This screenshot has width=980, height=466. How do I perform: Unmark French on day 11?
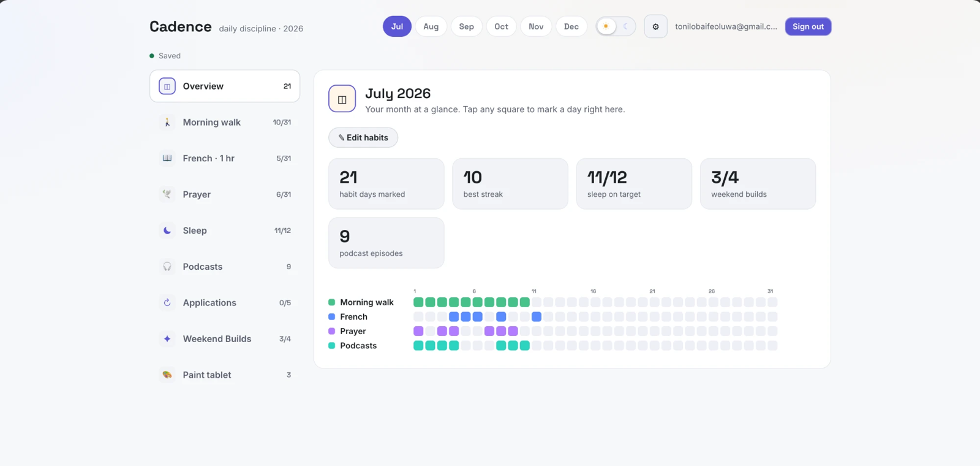[537, 317]
